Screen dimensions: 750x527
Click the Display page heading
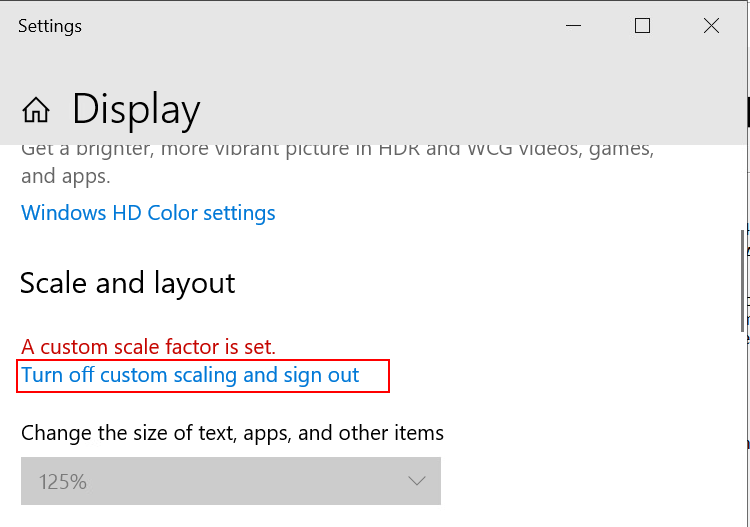click(136, 109)
